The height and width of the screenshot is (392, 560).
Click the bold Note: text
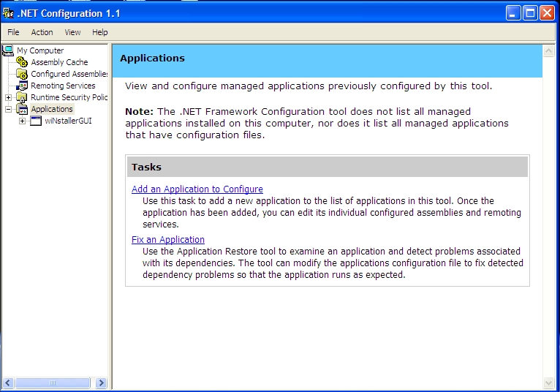coord(140,111)
